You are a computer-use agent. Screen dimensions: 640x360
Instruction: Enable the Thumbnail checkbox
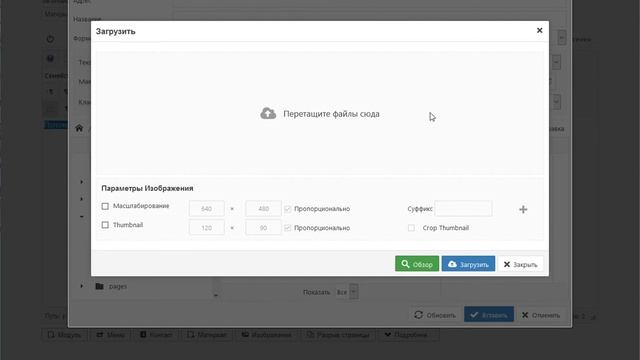(105, 225)
